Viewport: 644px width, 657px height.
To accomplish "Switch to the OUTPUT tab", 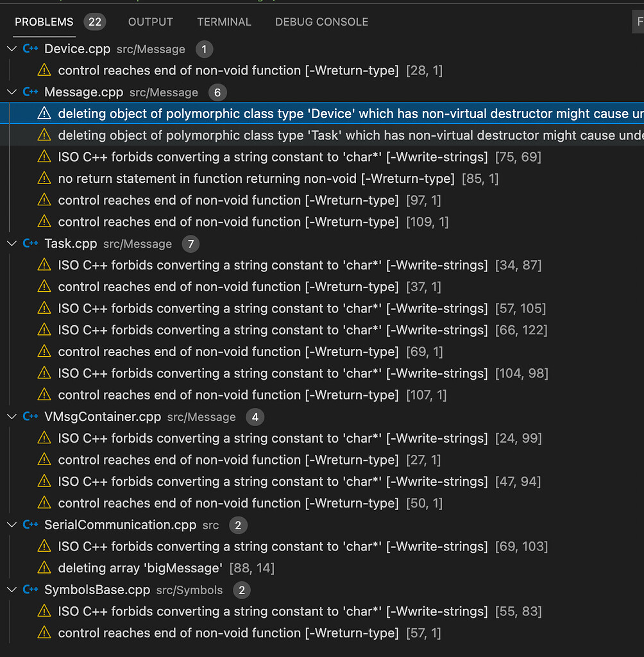I will tap(151, 22).
